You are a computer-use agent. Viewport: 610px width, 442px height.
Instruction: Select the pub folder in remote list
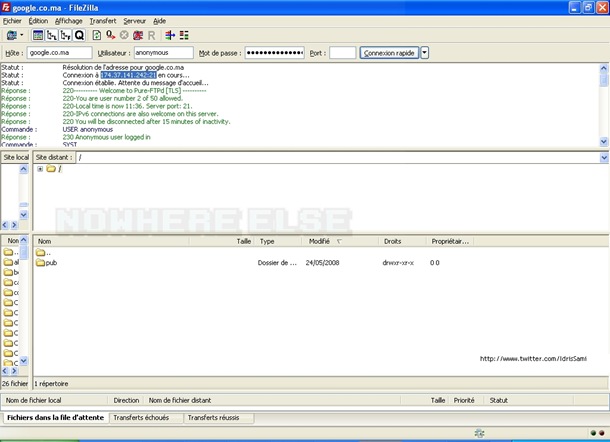(x=47, y=263)
